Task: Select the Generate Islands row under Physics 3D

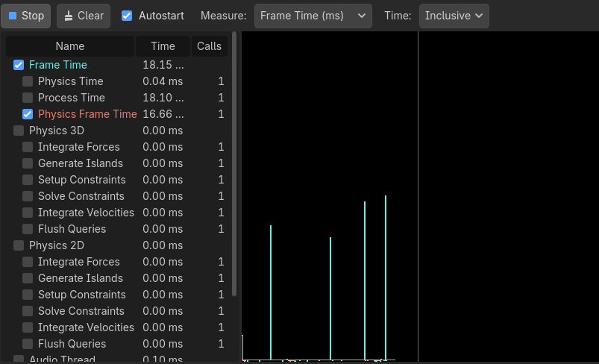Action: [x=81, y=163]
